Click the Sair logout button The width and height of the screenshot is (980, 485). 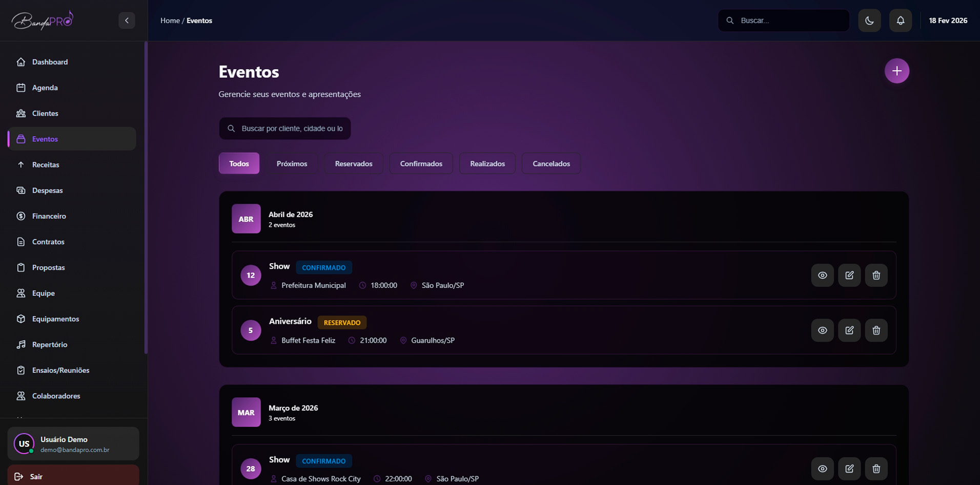point(73,476)
